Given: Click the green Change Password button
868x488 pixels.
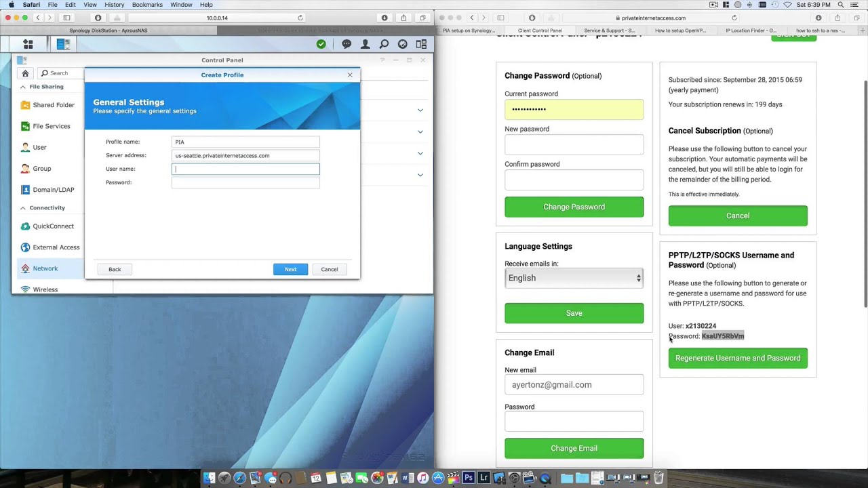Looking at the screenshot, I should tap(574, 207).
